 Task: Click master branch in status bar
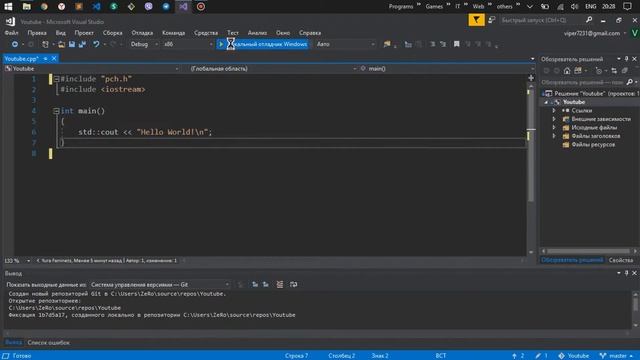616,356
